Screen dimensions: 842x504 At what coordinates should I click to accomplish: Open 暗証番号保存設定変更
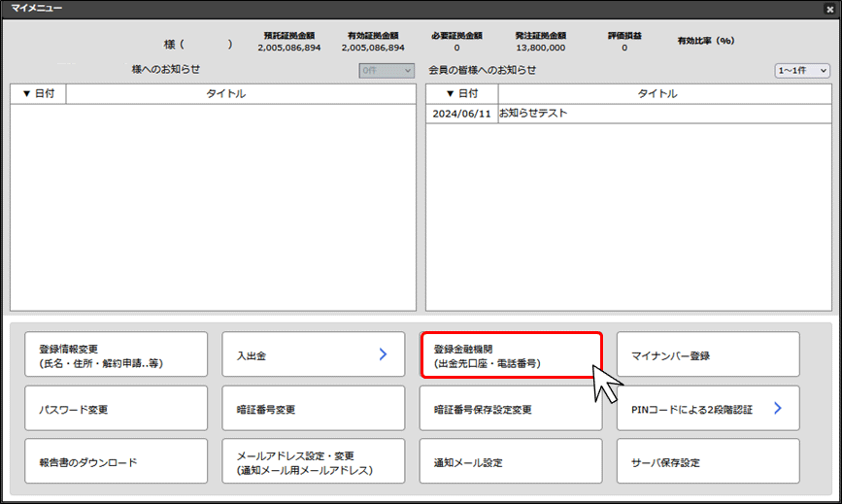[x=511, y=409]
